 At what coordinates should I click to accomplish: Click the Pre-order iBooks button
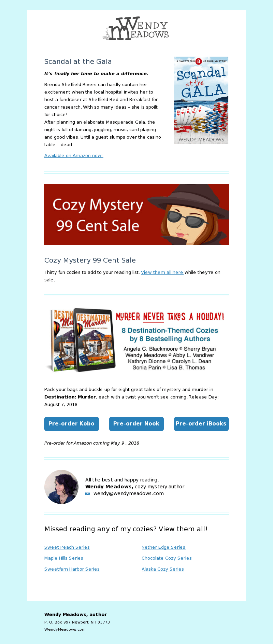[x=201, y=424]
